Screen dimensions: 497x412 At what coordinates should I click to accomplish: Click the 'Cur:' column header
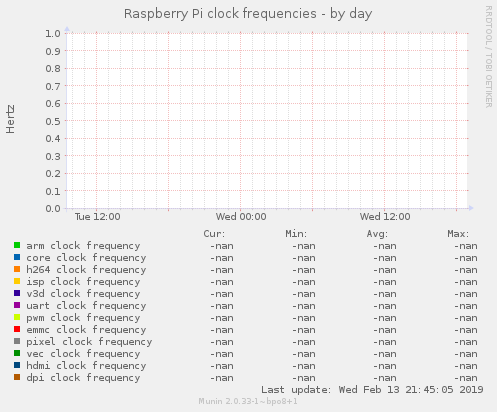(x=214, y=234)
